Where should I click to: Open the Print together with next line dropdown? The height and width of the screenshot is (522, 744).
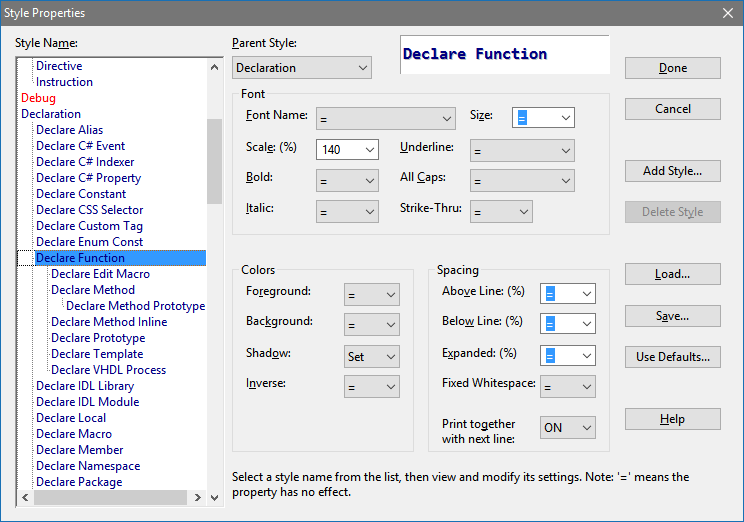tap(567, 428)
